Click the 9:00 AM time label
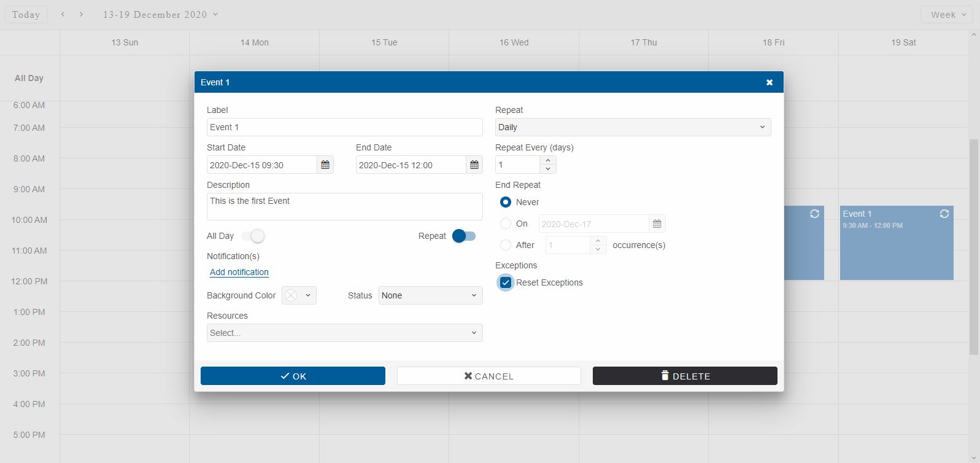980x463 pixels. tap(29, 189)
